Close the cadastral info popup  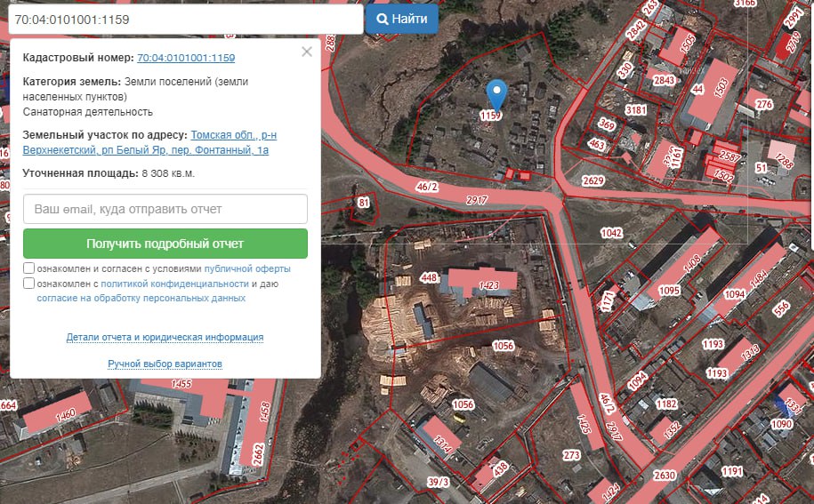[x=307, y=52]
